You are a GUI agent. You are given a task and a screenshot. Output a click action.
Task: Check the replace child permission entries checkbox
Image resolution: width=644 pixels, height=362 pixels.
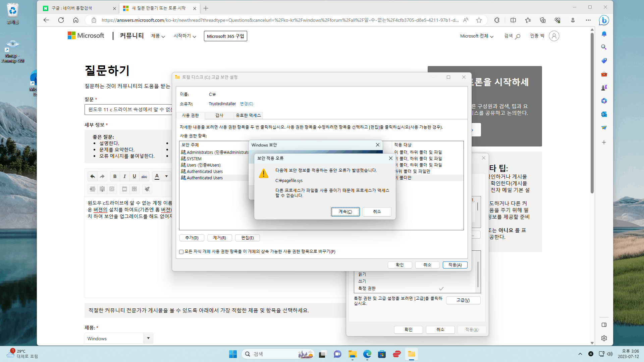tap(181, 252)
